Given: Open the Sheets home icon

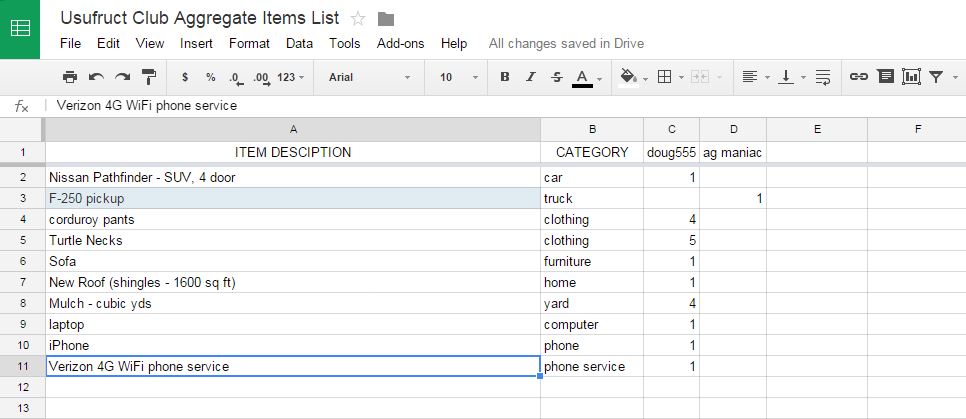Looking at the screenshot, I should point(20,29).
